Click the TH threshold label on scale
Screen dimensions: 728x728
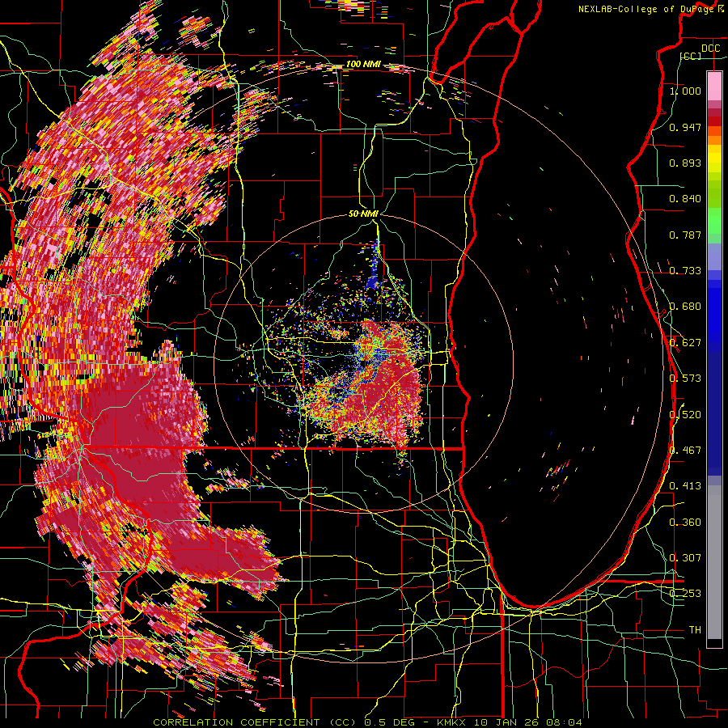[x=695, y=630]
